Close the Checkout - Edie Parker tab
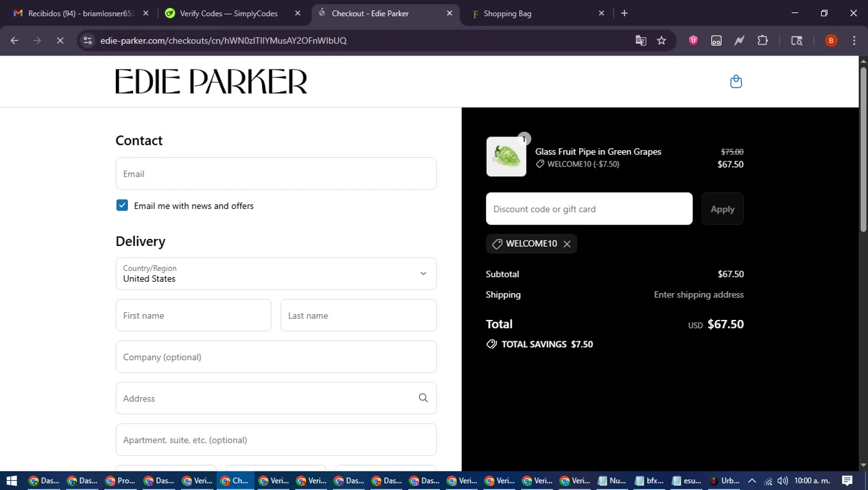 450,13
